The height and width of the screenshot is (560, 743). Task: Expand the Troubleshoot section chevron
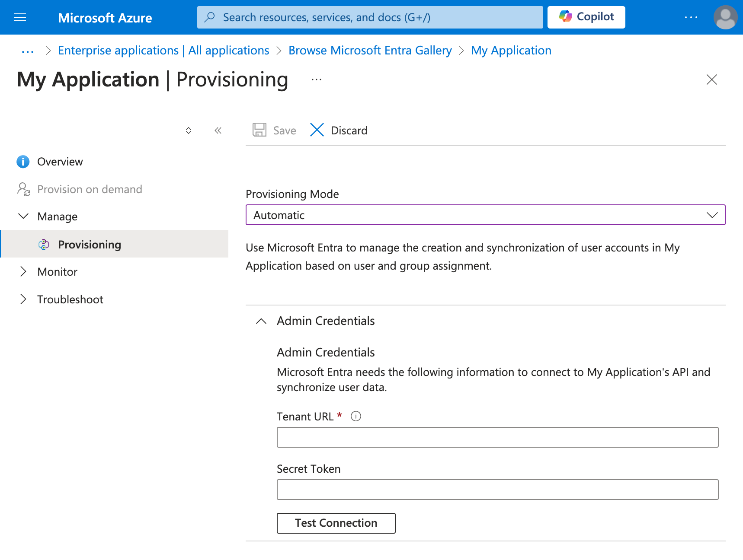tap(23, 299)
